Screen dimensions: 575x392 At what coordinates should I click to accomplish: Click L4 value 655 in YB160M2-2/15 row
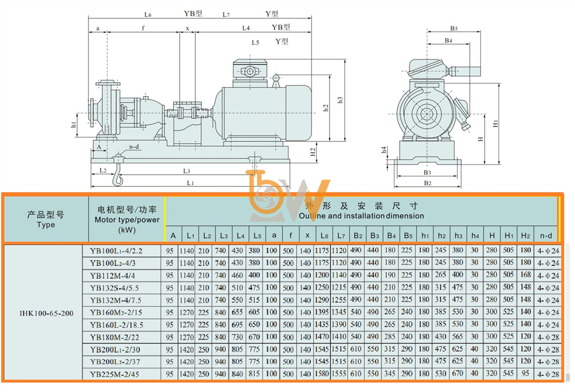[x=237, y=312]
